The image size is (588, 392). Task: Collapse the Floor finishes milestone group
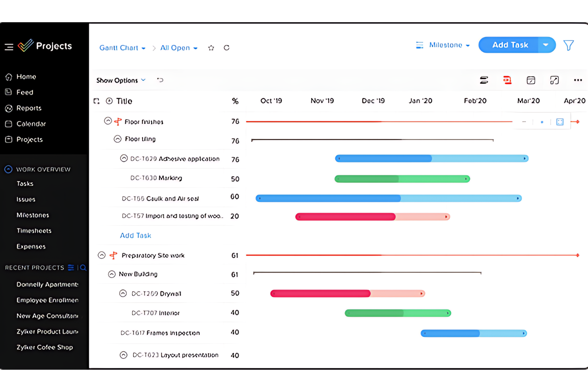pyautogui.click(x=108, y=121)
